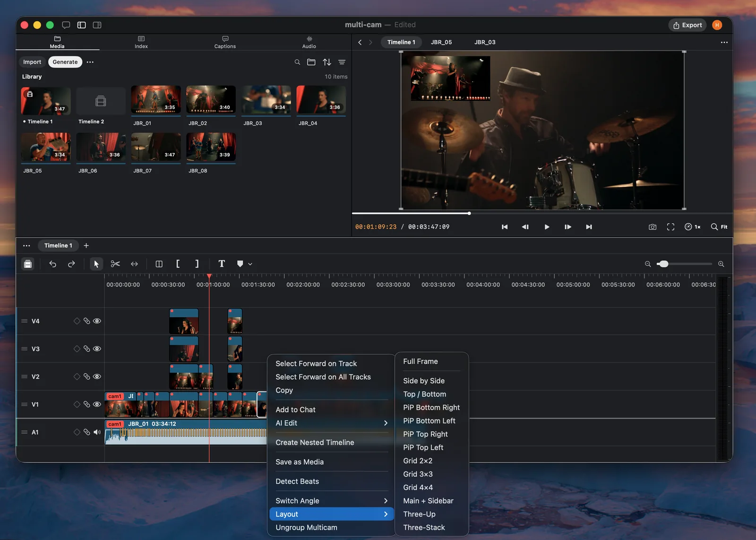Hide the V4 video track
756x540 pixels.
[97, 321]
